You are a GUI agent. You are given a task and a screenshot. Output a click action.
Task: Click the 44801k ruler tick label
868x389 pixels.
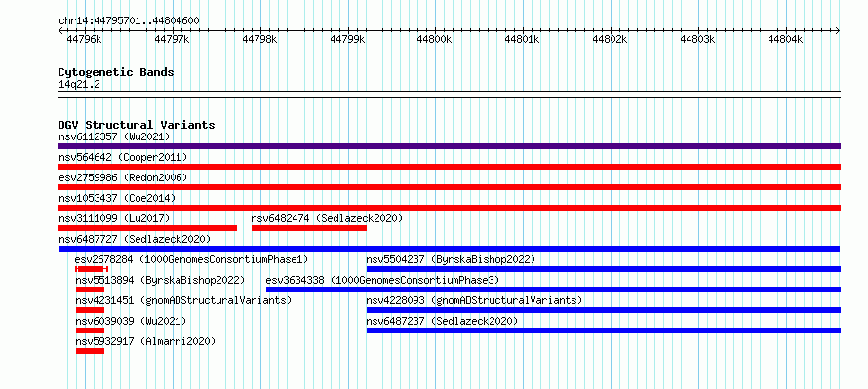coord(522,39)
